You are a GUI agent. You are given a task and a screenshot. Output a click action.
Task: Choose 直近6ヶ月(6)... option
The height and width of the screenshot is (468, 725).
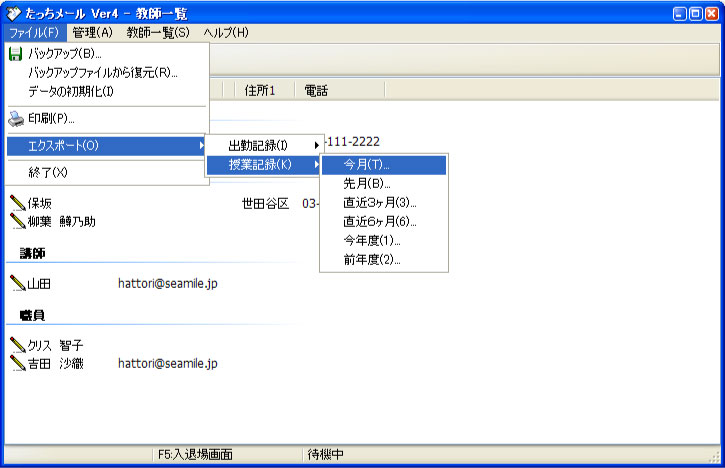pos(384,222)
